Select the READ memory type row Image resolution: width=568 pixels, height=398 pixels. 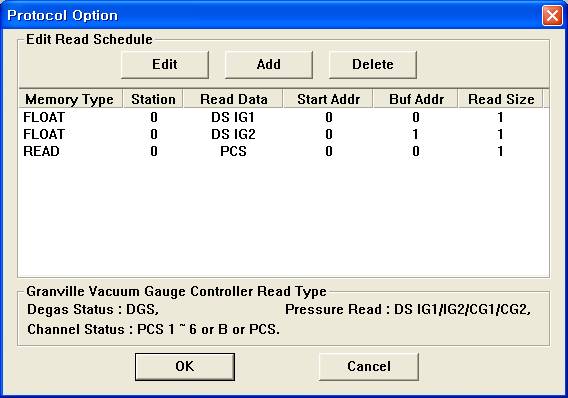tap(283, 151)
